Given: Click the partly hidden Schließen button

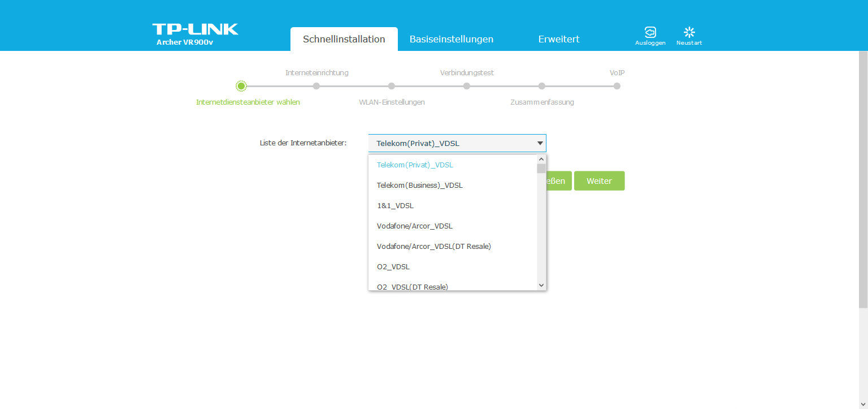Looking at the screenshot, I should (x=559, y=181).
